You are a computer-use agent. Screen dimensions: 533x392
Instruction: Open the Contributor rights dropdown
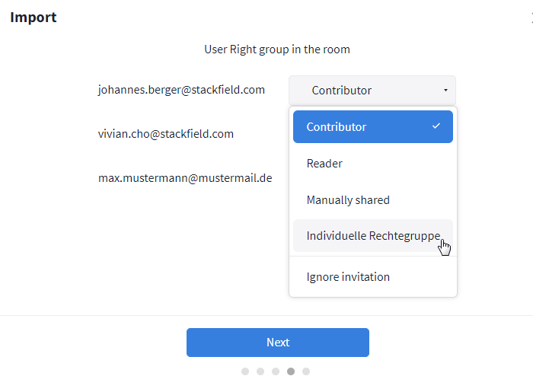[372, 91]
